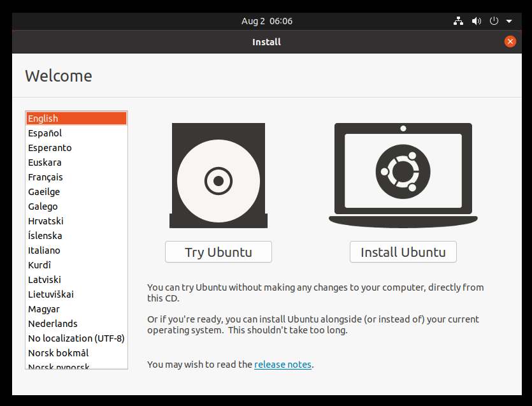Select the partially visible Norsk nynorsk entry
The image size is (532, 406).
pyautogui.click(x=76, y=365)
